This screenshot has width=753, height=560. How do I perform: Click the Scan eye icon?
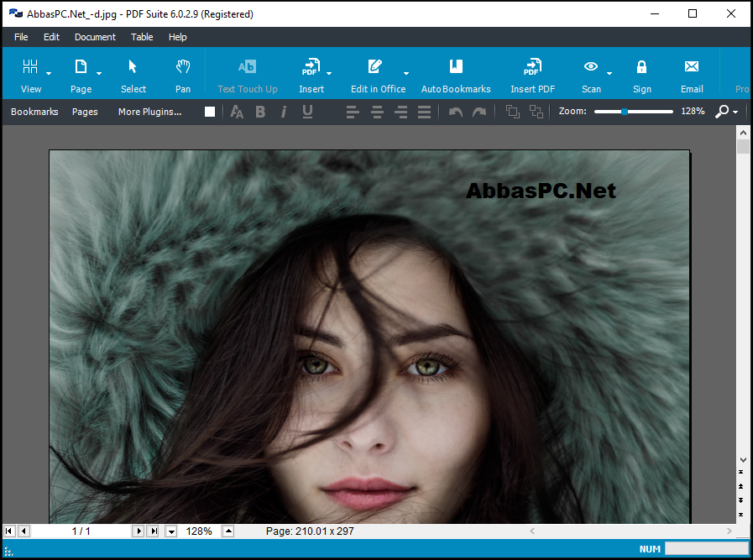click(x=591, y=66)
